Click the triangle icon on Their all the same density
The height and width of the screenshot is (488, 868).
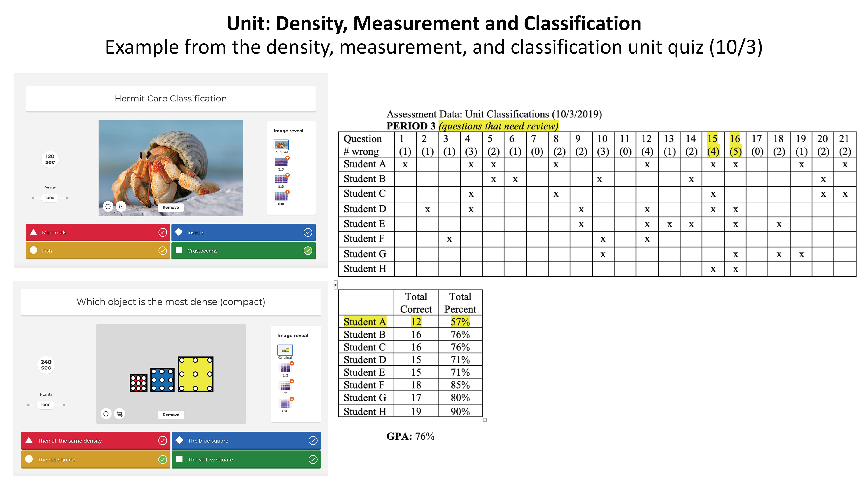(29, 440)
